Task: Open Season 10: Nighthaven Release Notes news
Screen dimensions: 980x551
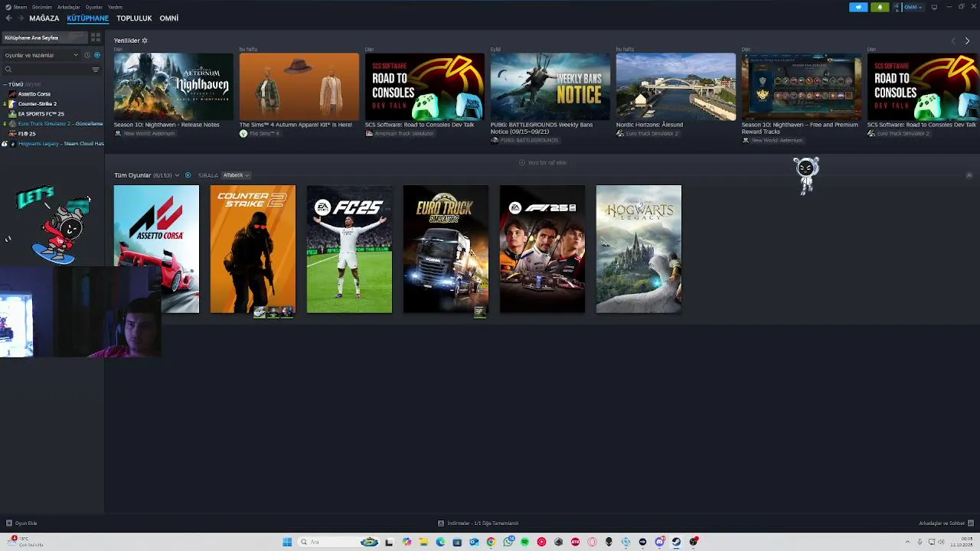Action: (174, 86)
